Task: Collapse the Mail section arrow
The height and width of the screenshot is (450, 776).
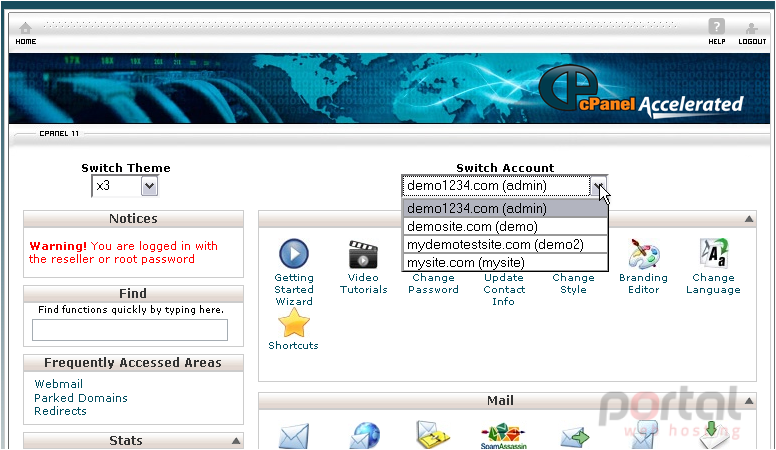Action: 749,400
